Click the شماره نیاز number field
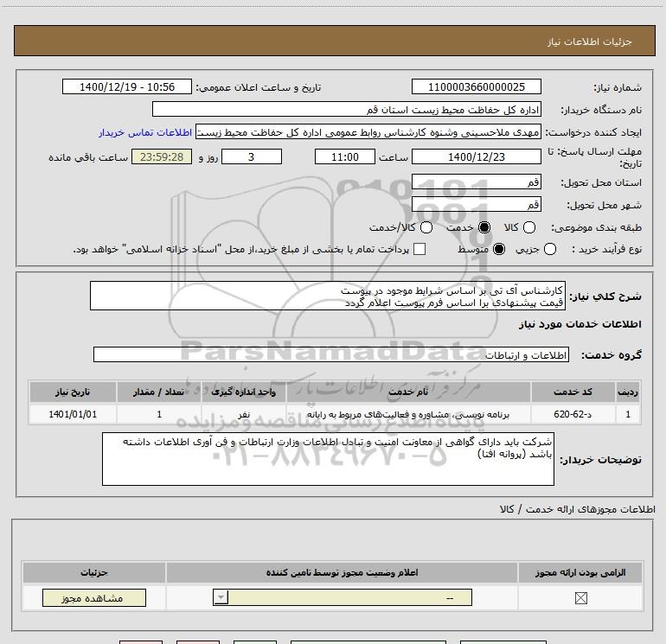This screenshot has width=666, height=644. pyautogui.click(x=476, y=86)
